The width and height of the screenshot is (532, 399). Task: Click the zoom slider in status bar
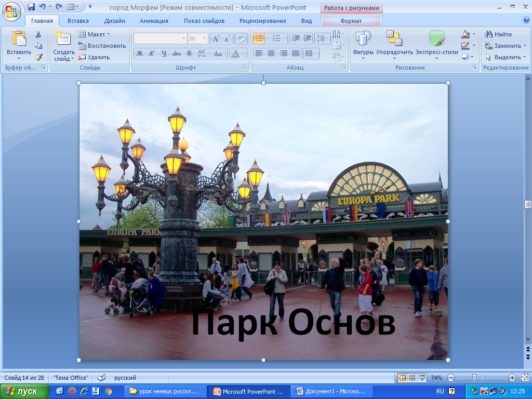pyautogui.click(x=474, y=378)
